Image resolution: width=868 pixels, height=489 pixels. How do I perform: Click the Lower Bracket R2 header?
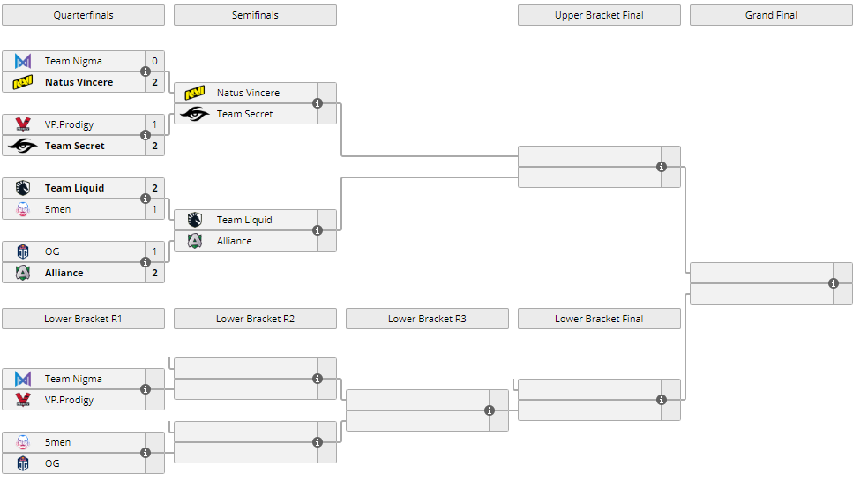(x=255, y=319)
